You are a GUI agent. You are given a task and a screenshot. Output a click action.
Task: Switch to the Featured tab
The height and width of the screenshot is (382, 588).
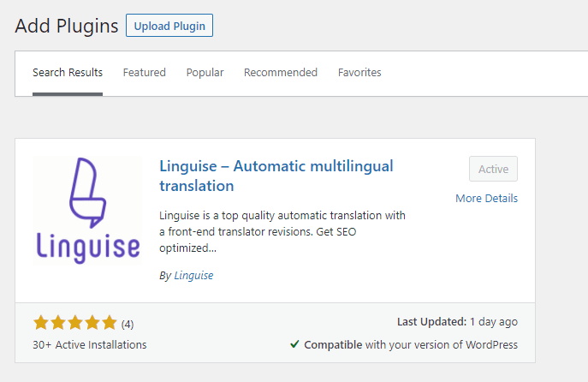(x=145, y=73)
